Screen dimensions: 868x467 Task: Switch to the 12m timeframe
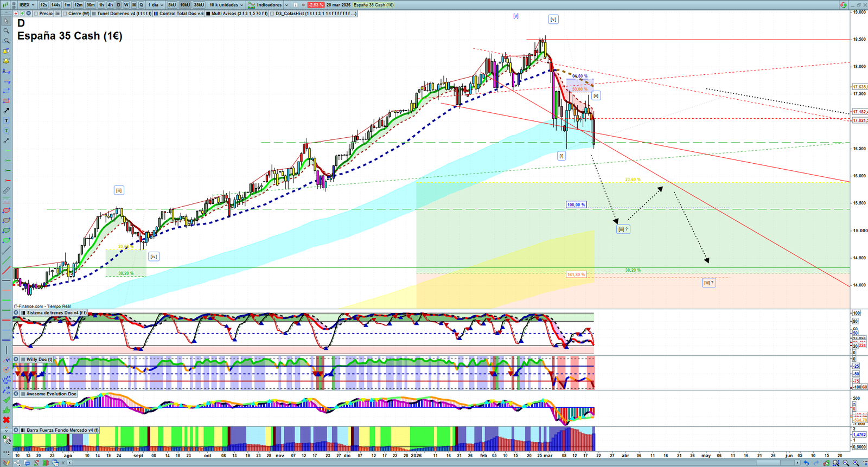pyautogui.click(x=78, y=5)
